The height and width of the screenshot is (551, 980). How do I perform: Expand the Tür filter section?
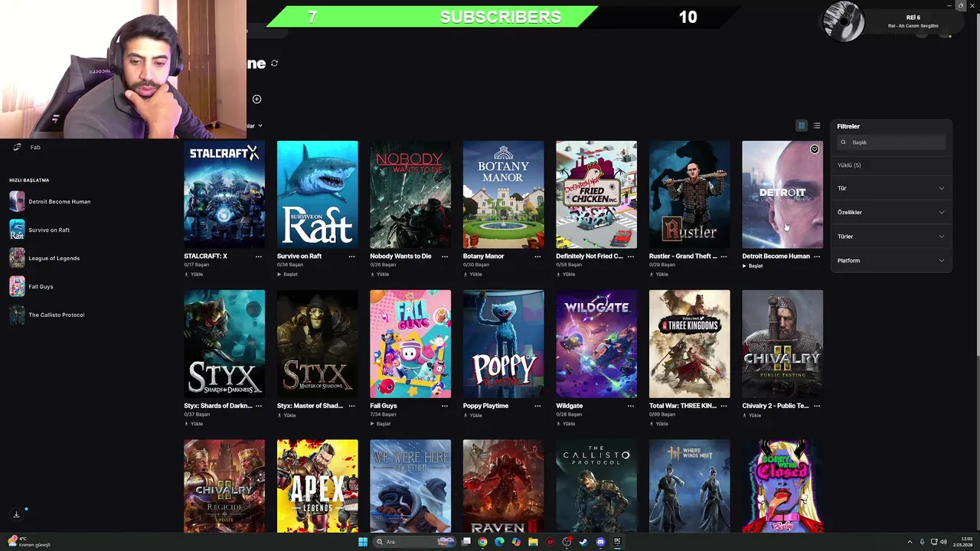pyautogui.click(x=891, y=188)
